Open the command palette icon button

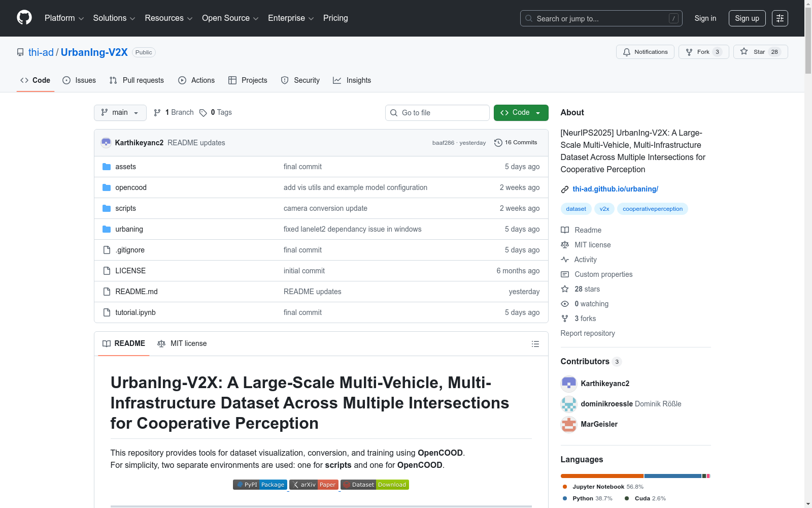click(780, 18)
